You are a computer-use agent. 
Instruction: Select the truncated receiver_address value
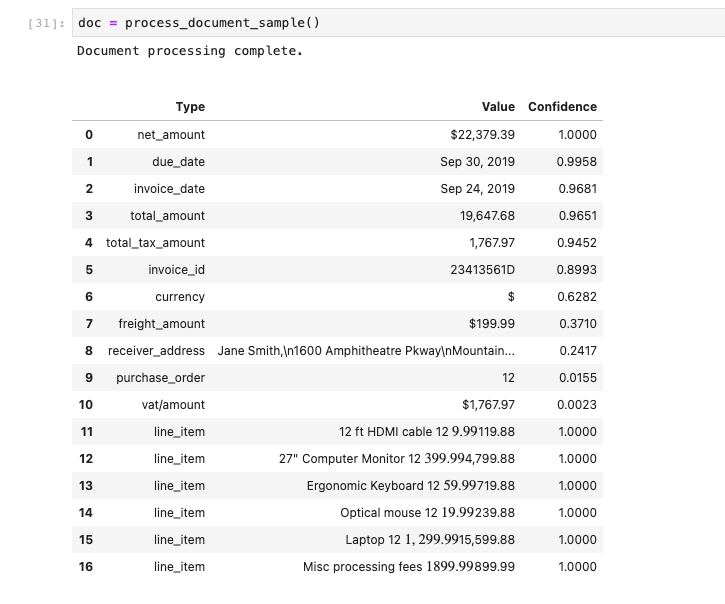[366, 351]
